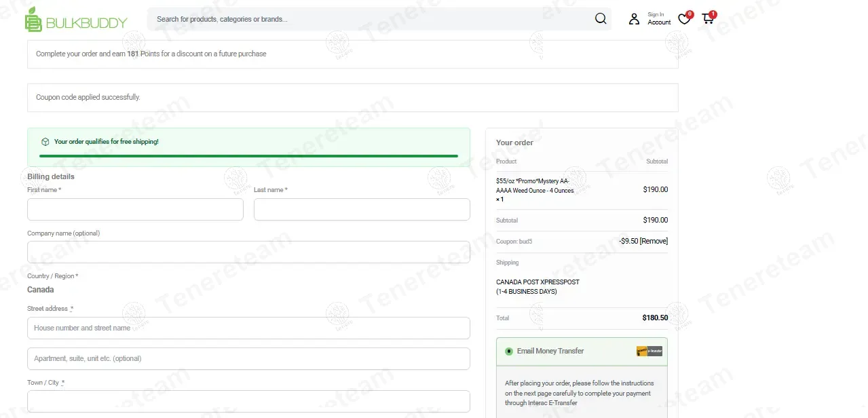Select Email Money Transfer payment option
Viewport: 868px width, 418px height.
point(509,351)
